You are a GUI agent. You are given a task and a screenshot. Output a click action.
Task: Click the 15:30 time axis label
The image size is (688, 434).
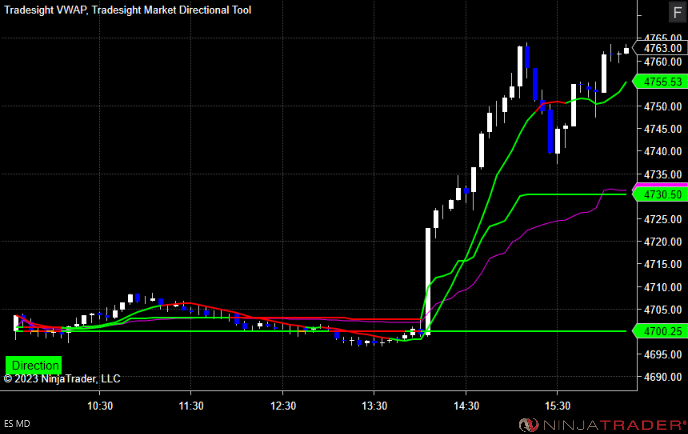tap(557, 406)
